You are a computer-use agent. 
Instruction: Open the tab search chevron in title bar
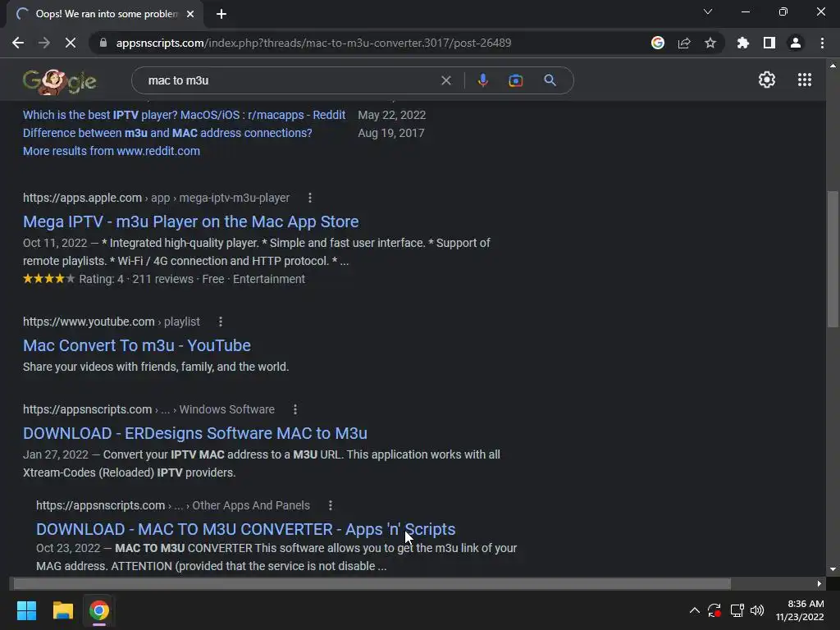tap(708, 11)
